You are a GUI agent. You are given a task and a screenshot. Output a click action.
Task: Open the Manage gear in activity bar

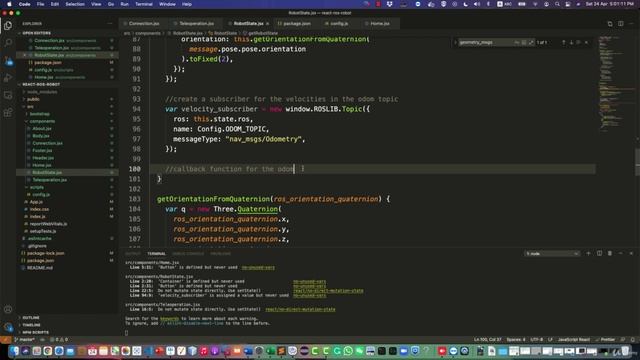(8, 327)
